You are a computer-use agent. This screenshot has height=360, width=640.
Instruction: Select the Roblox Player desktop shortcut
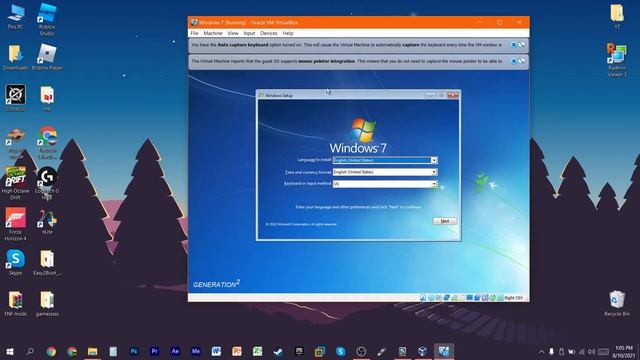[x=47, y=58]
